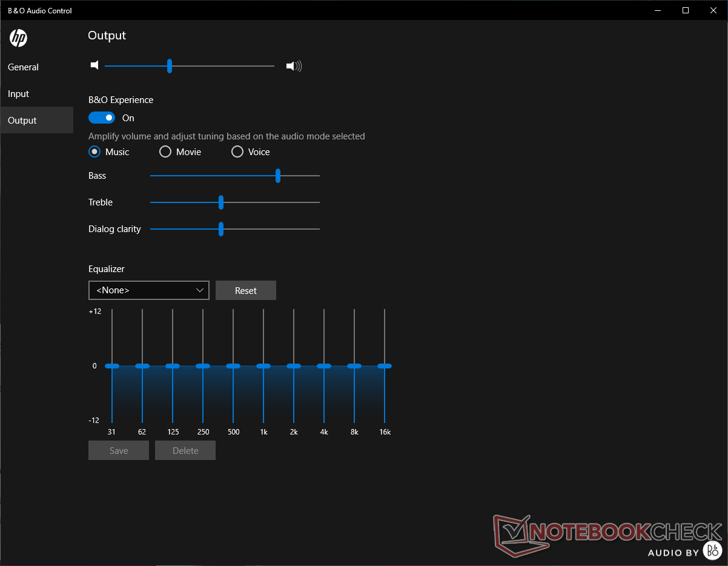Go to the Output tab
The image size is (728, 566).
(x=22, y=121)
